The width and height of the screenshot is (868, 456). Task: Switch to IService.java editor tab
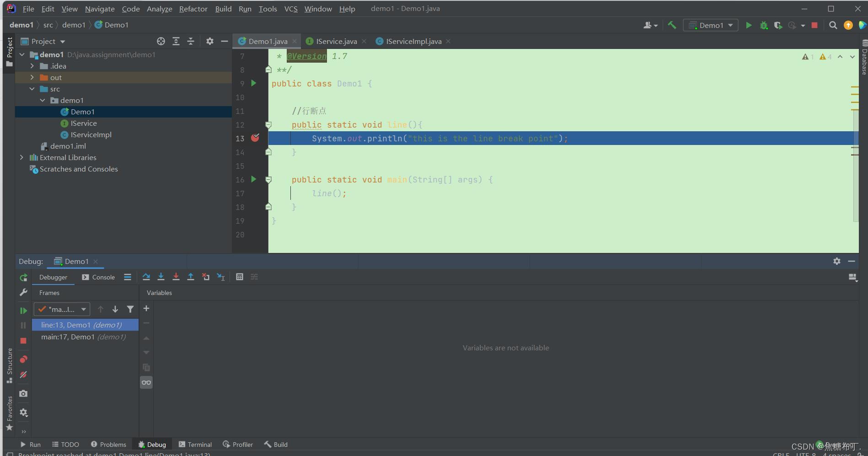point(336,41)
